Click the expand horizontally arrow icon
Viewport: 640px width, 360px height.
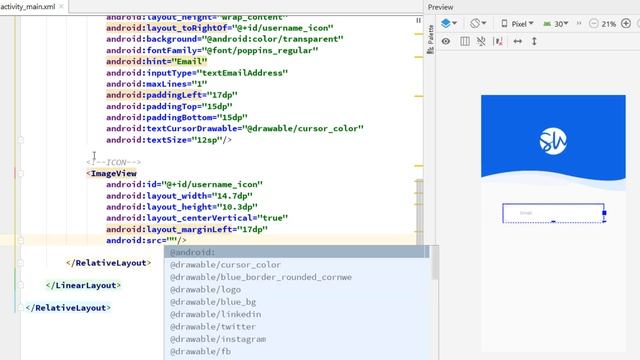[x=518, y=41]
